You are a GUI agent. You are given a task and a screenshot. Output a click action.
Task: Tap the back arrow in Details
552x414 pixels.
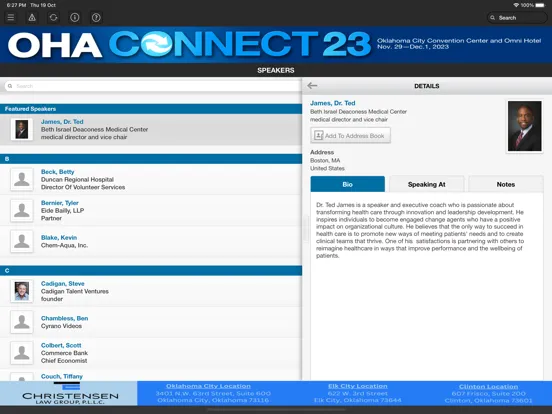point(312,86)
